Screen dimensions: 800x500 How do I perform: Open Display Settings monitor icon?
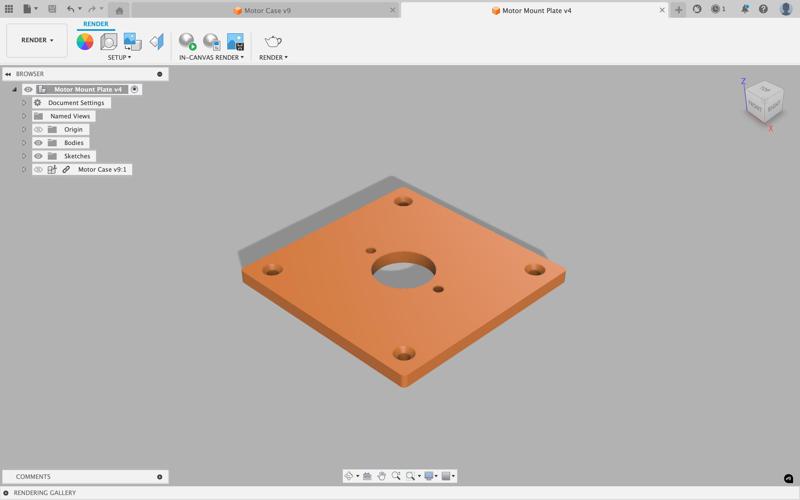pyautogui.click(x=429, y=476)
